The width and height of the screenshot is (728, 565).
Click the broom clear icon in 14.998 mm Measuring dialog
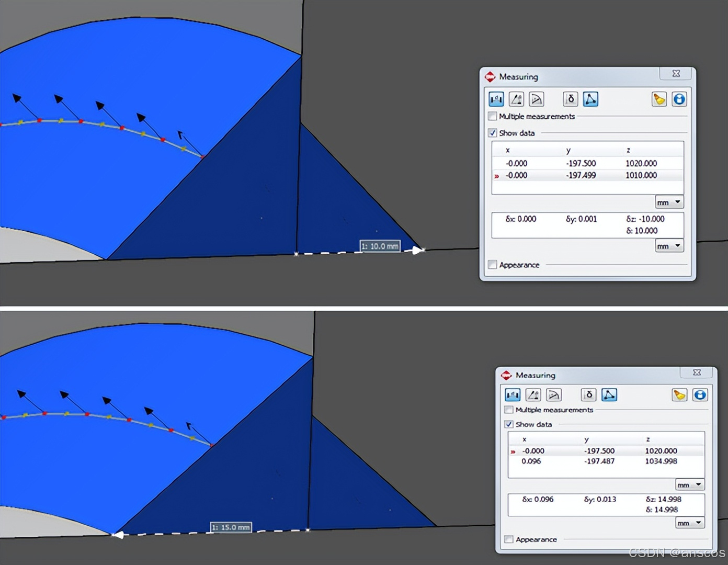pyautogui.click(x=679, y=394)
